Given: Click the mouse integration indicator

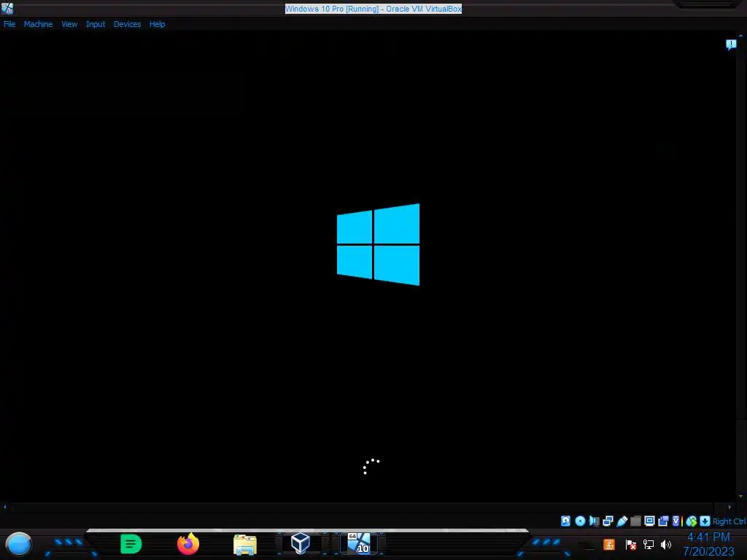Looking at the screenshot, I should point(692,521).
